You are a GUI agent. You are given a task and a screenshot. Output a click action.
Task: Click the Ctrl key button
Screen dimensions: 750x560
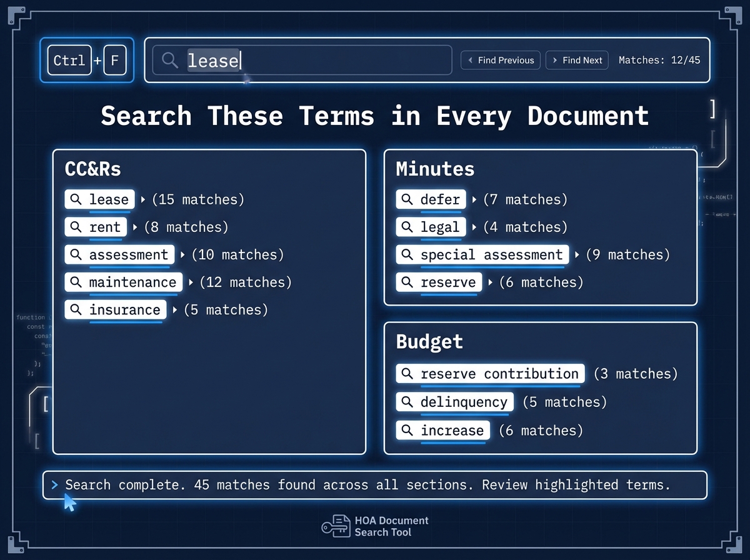69,61
